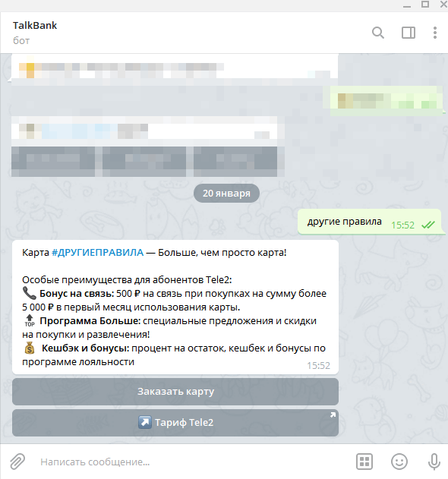
Task: Maximize the Telegram window
Action: coord(425,4)
